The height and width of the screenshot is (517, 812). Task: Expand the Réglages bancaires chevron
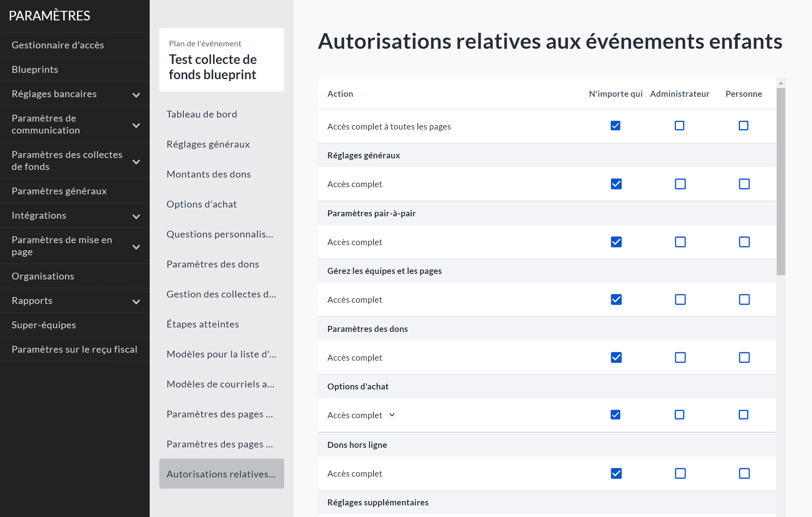coord(136,95)
